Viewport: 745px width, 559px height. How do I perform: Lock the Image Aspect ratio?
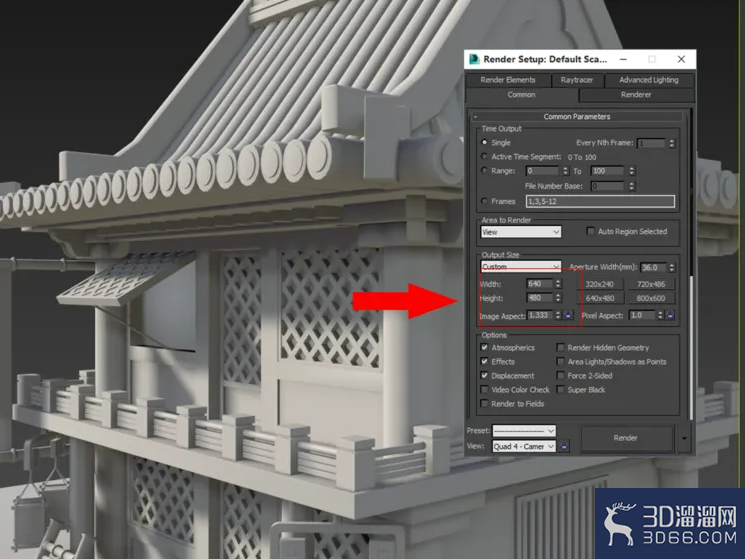tap(568, 315)
